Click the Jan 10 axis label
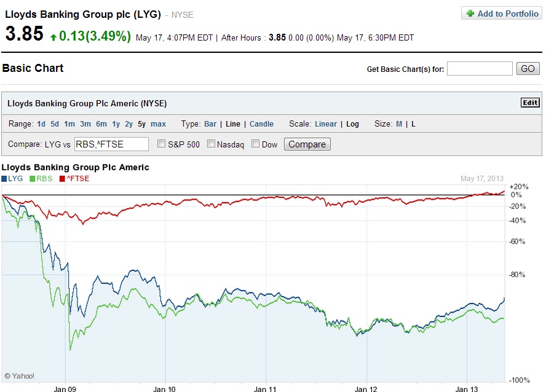Viewport: 546px width, 392px height. [165, 389]
